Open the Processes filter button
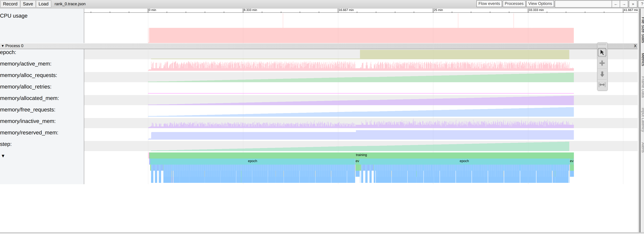 [x=514, y=4]
